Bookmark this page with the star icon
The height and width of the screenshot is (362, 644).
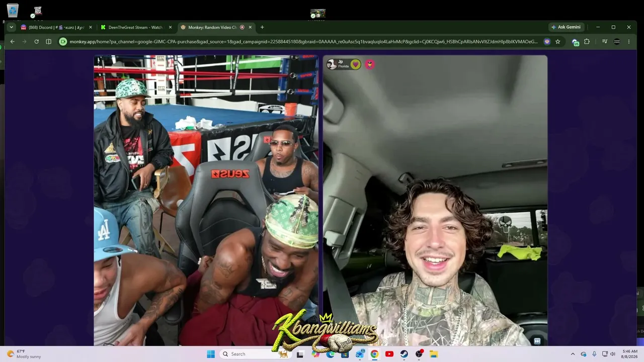point(557,42)
